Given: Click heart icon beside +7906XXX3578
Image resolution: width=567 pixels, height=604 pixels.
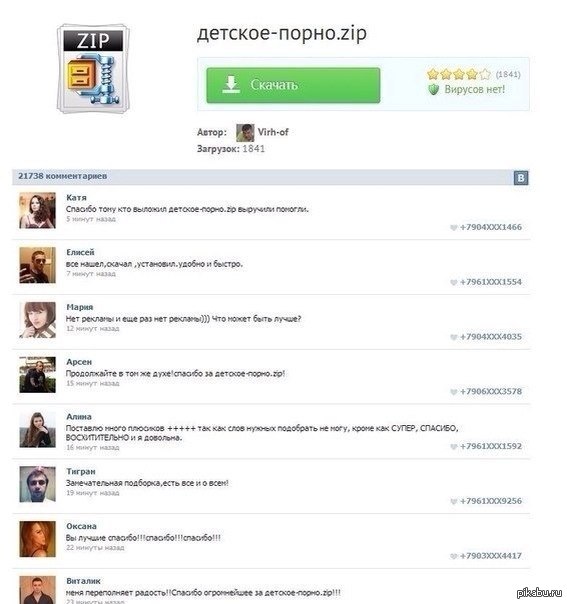Looking at the screenshot, I should [x=453, y=392].
